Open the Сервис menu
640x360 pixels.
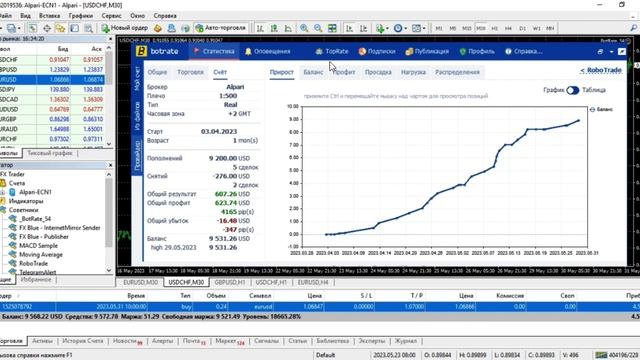coord(111,16)
